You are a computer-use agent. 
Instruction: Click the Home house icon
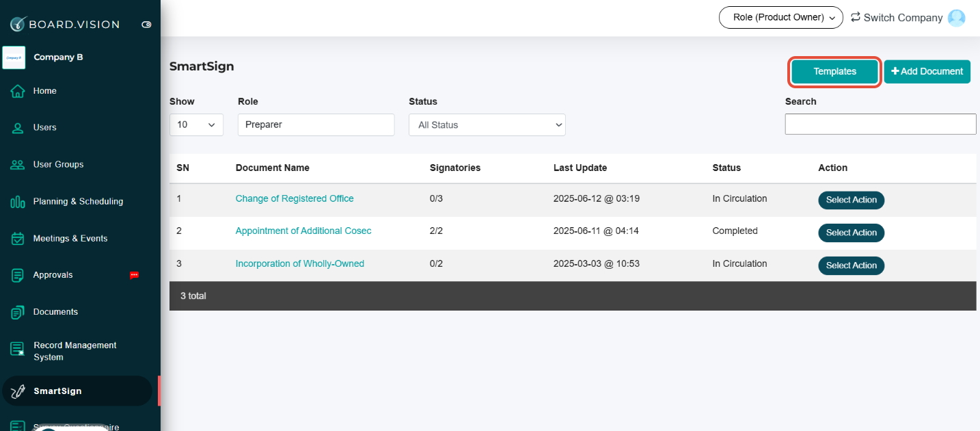18,91
